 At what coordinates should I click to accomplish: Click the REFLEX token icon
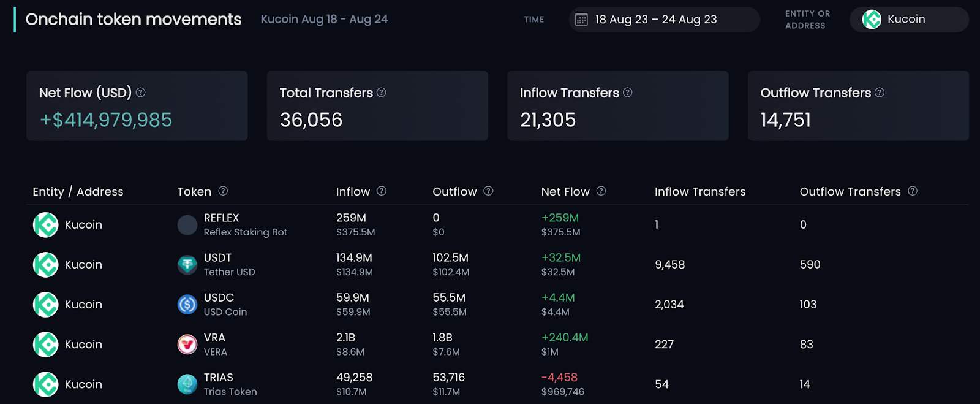point(187,225)
